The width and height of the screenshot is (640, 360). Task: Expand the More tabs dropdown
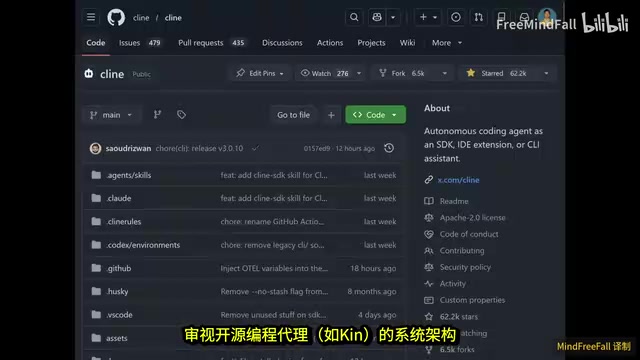(x=447, y=43)
